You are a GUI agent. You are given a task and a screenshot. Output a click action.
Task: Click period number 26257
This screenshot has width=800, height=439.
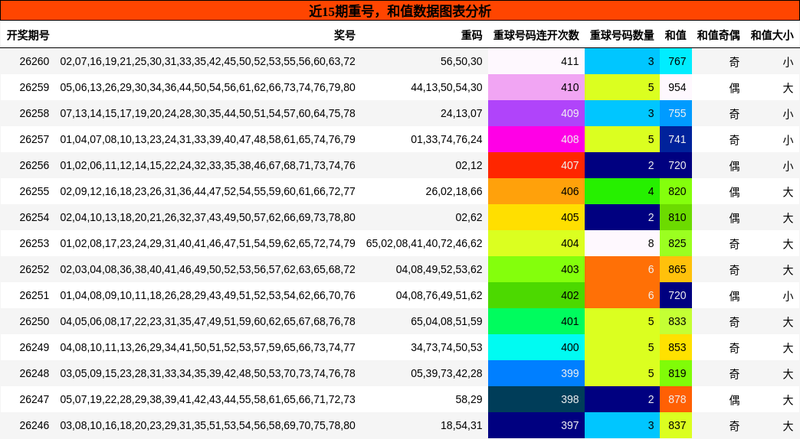(34, 139)
